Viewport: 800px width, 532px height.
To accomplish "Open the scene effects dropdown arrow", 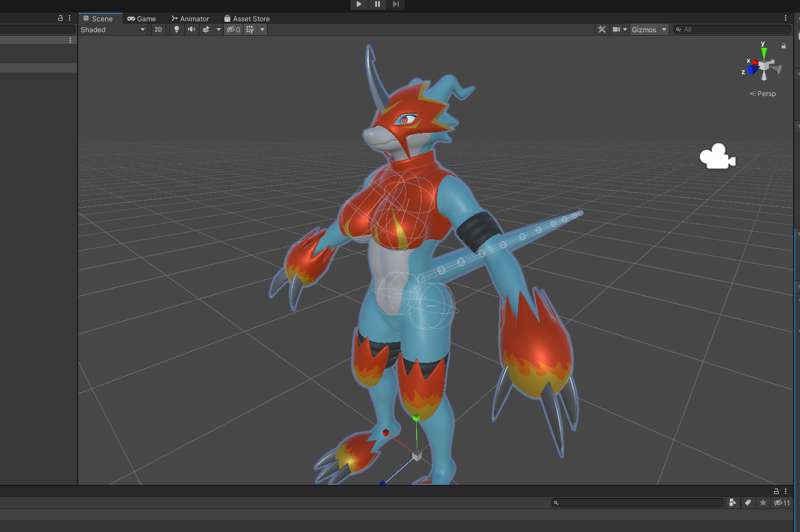I will coord(219,30).
